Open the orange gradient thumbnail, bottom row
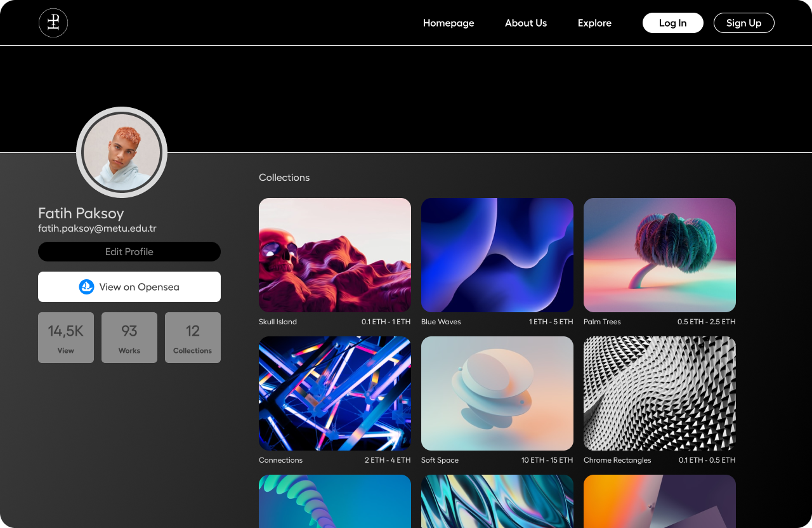The height and width of the screenshot is (528, 812). click(660, 501)
